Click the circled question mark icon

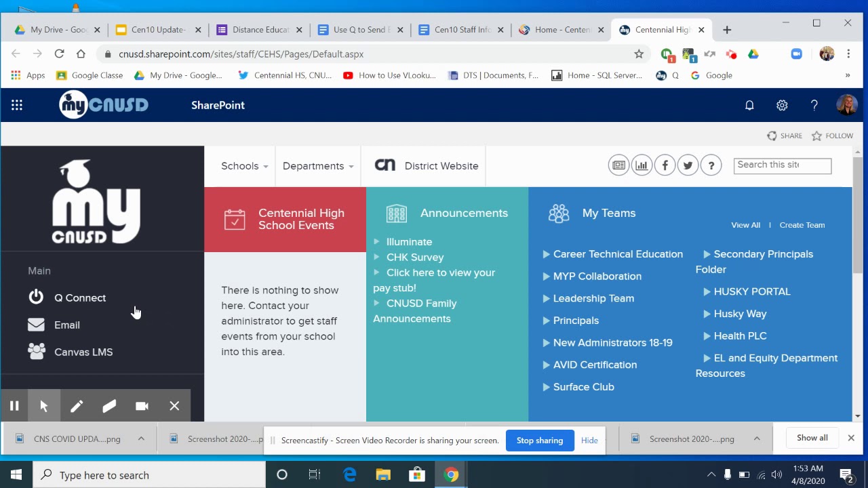pos(711,165)
